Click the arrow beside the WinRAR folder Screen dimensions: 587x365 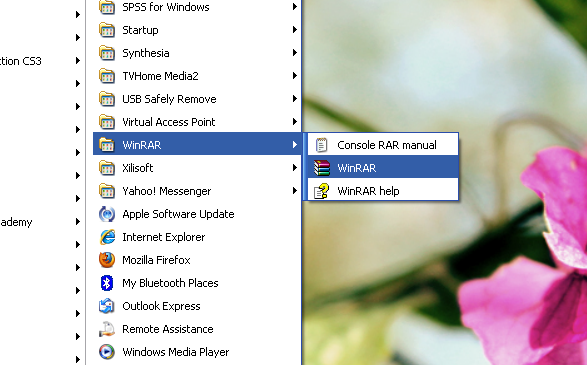click(x=295, y=145)
